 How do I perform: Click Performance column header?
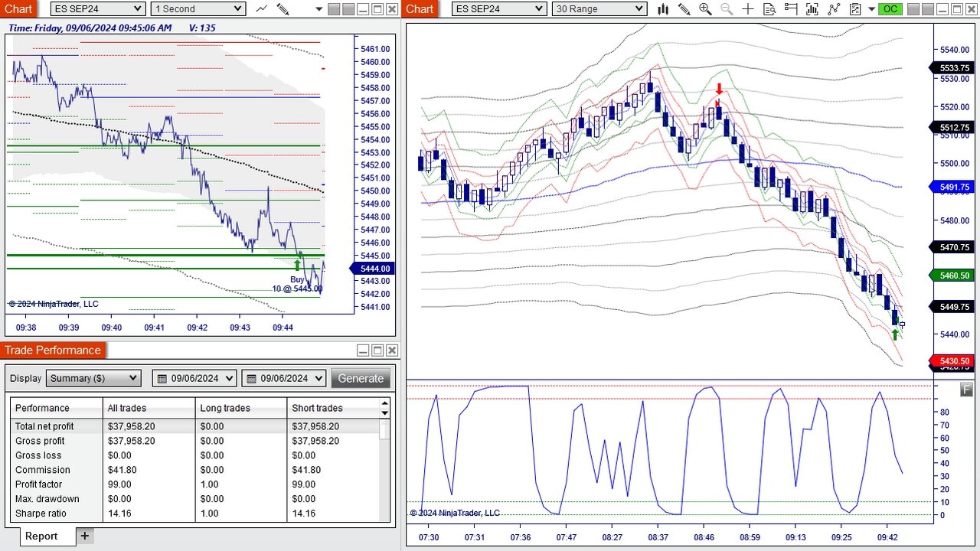(57, 408)
